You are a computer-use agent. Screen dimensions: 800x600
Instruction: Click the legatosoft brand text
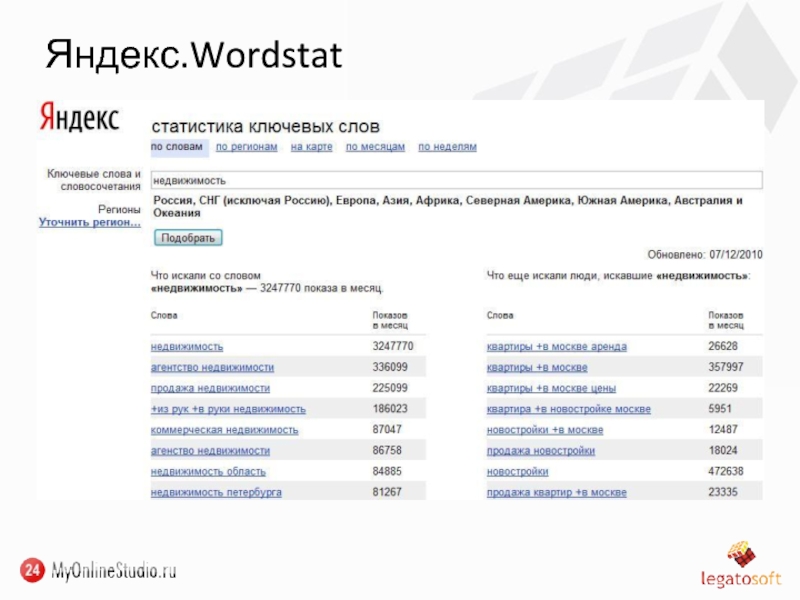(741, 579)
